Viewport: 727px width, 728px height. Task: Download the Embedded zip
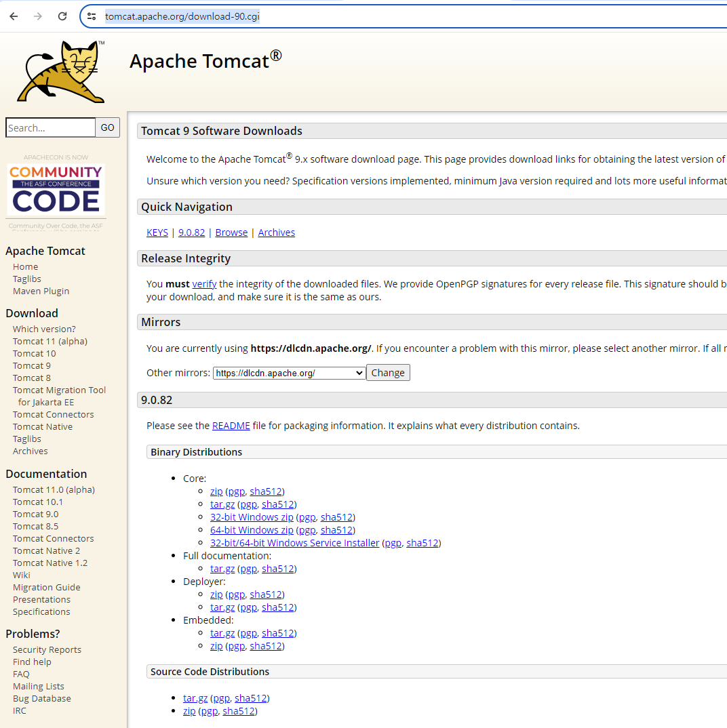pos(216,646)
